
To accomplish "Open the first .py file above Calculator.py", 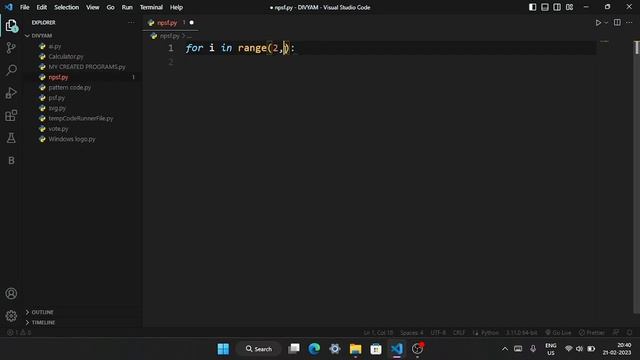I will click(55, 47).
